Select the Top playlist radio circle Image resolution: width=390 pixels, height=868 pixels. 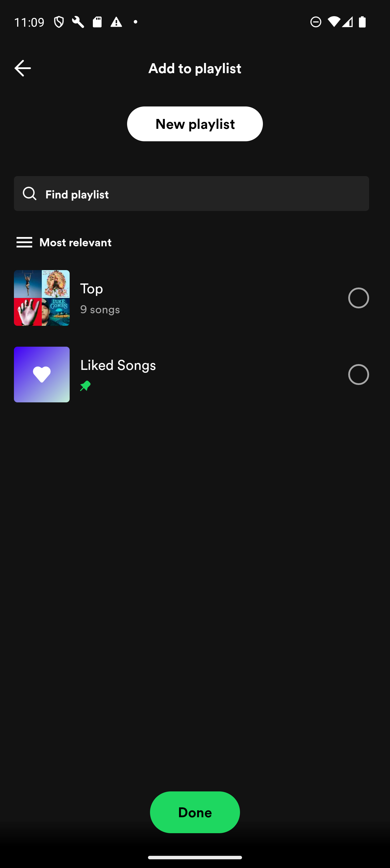point(358,298)
